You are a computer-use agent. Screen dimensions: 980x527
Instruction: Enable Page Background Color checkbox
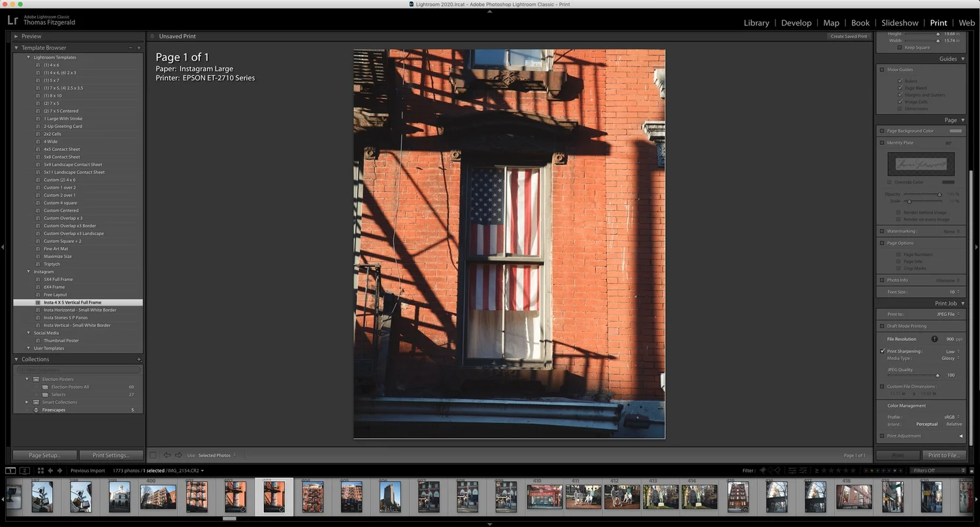882,131
